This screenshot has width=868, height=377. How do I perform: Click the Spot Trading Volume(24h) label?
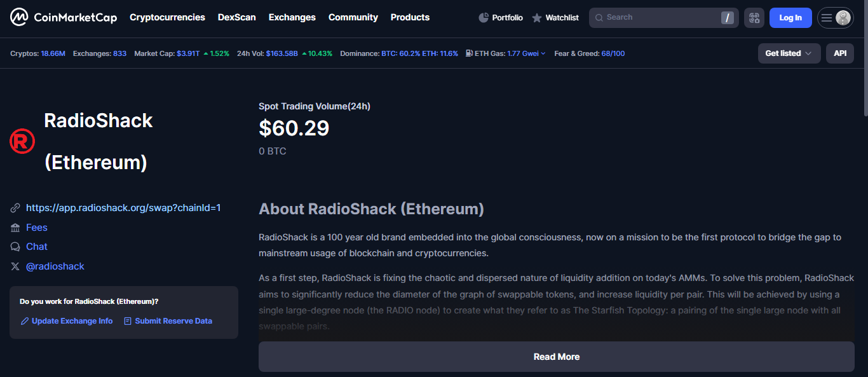click(315, 106)
